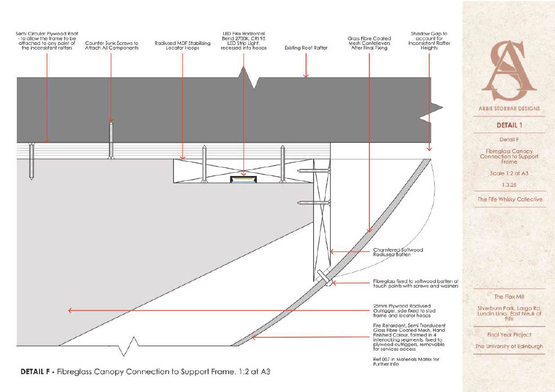The width and height of the screenshot is (555, 392).
Task: Click the countersunk screw in the rafter
Action: [x=111, y=140]
